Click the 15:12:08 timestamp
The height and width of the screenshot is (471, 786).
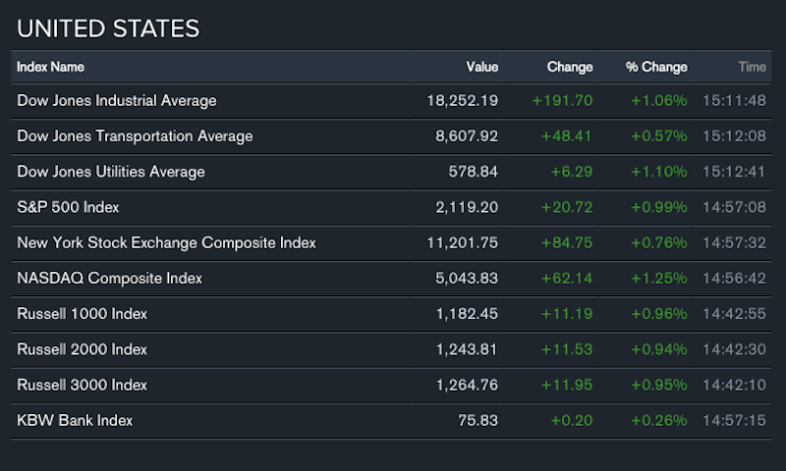tap(734, 136)
